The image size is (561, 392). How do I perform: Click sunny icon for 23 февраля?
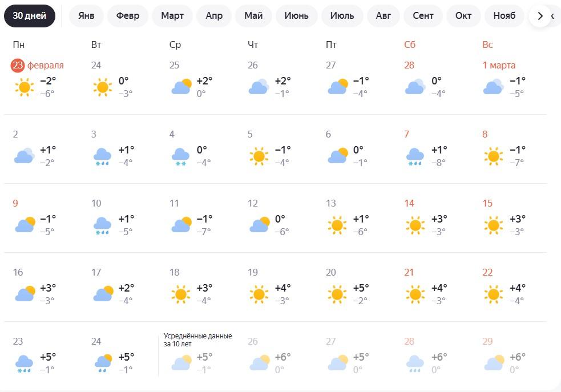(24, 87)
